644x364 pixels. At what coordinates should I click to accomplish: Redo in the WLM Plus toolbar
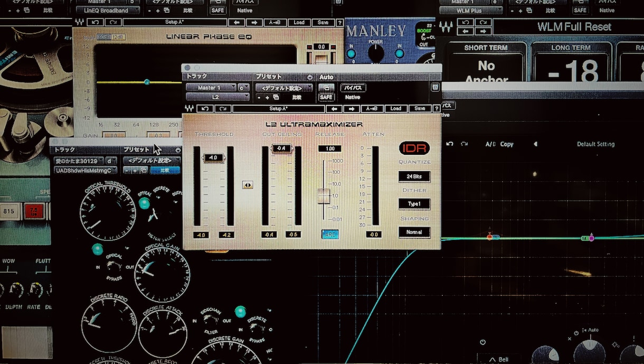click(x=482, y=22)
